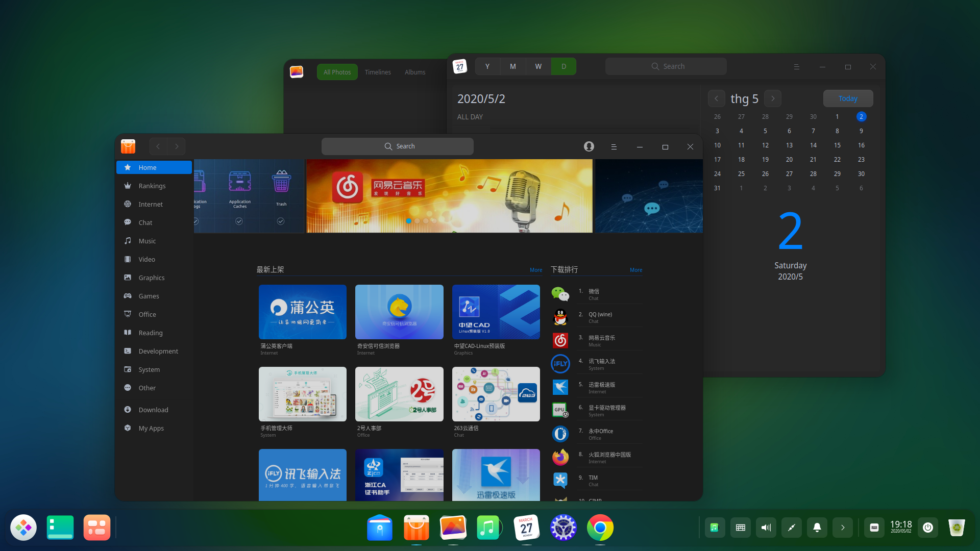The width and height of the screenshot is (980, 551).
Task: Switch to the Timelines tab in Photos
Action: (x=378, y=72)
